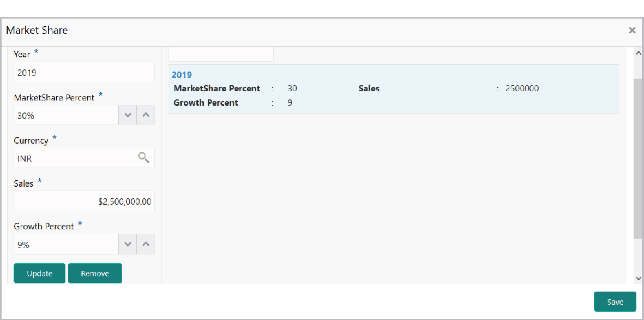Remove the selected market share entry
Screen dimensions: 644x320
(95, 274)
